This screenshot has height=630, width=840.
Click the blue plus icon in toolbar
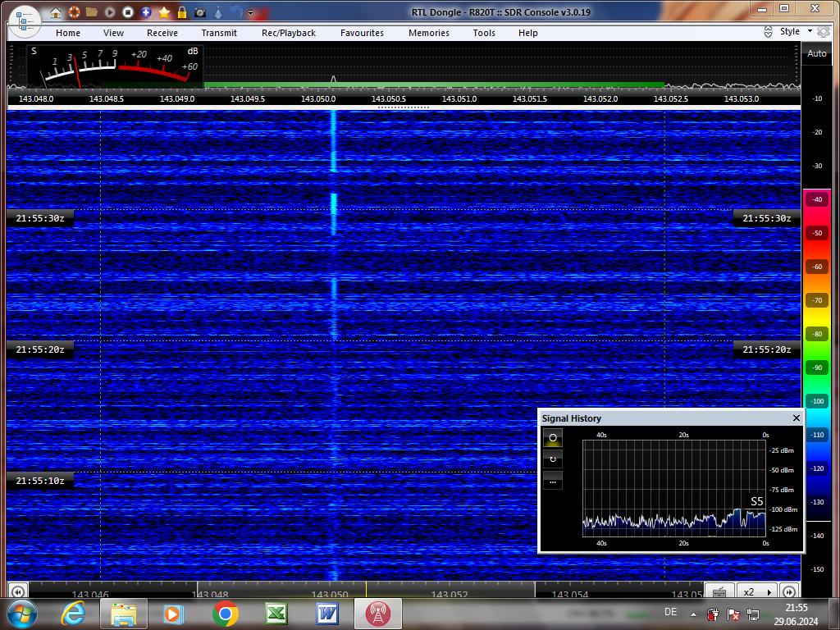(x=146, y=12)
